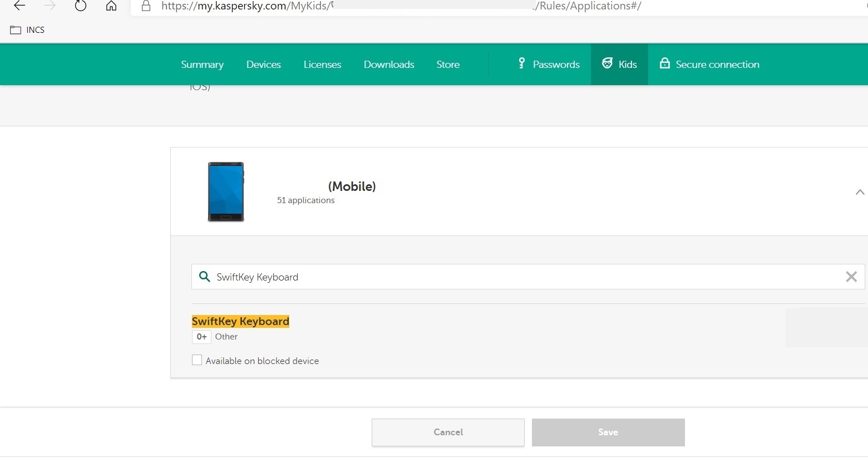Click the Other category label

click(x=226, y=337)
